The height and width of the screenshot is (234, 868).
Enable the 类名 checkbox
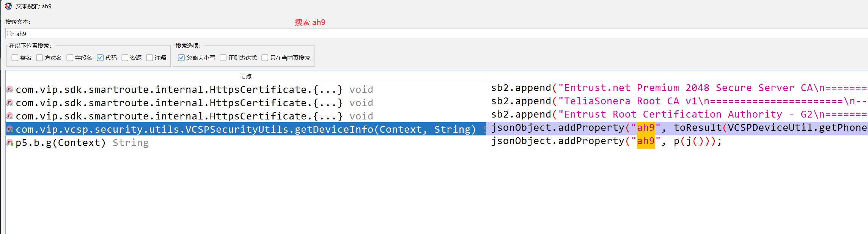click(x=15, y=58)
